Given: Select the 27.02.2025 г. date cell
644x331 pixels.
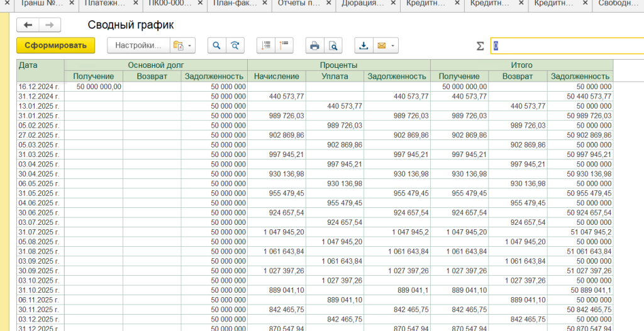Looking at the screenshot, I should pos(41,135).
